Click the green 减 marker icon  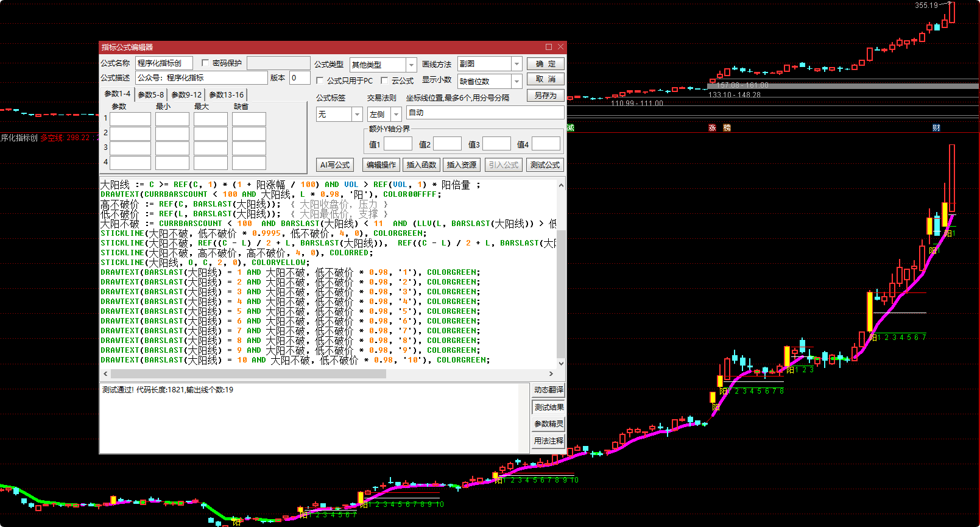click(x=571, y=128)
